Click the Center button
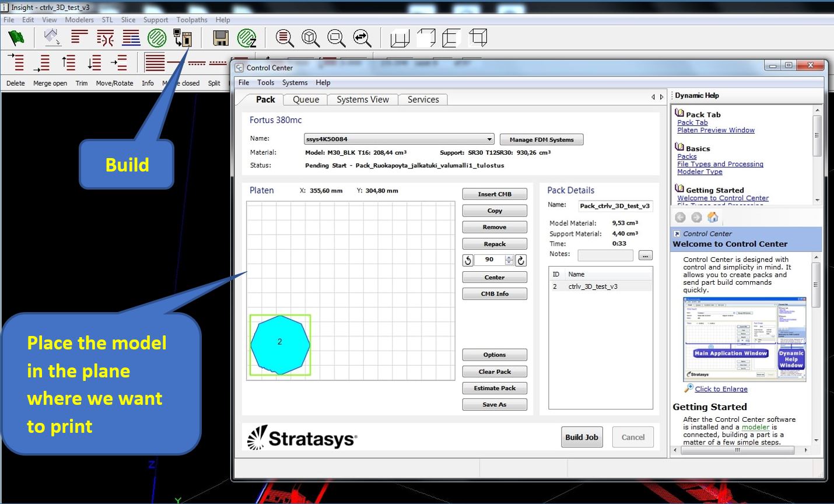This screenshot has height=504, width=834. click(x=495, y=277)
